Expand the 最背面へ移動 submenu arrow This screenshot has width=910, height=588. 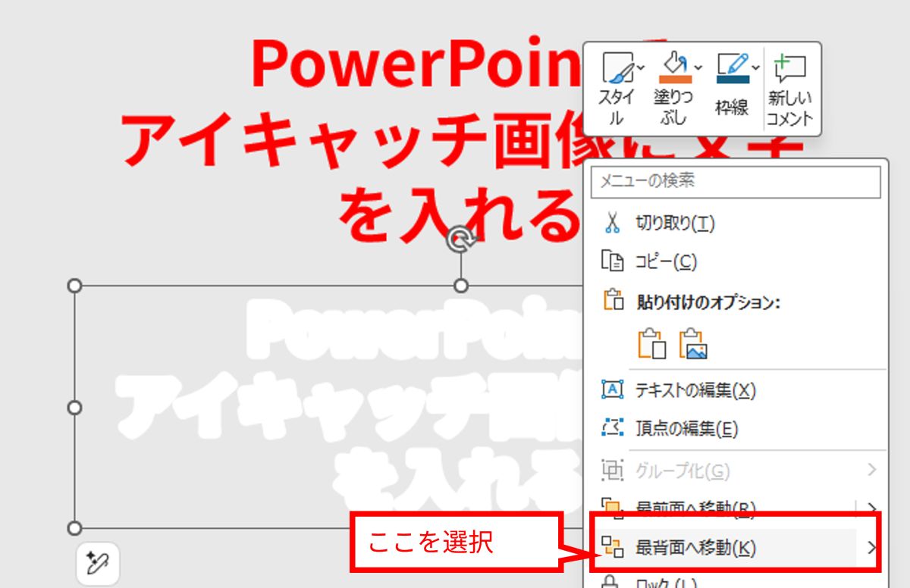click(x=872, y=547)
